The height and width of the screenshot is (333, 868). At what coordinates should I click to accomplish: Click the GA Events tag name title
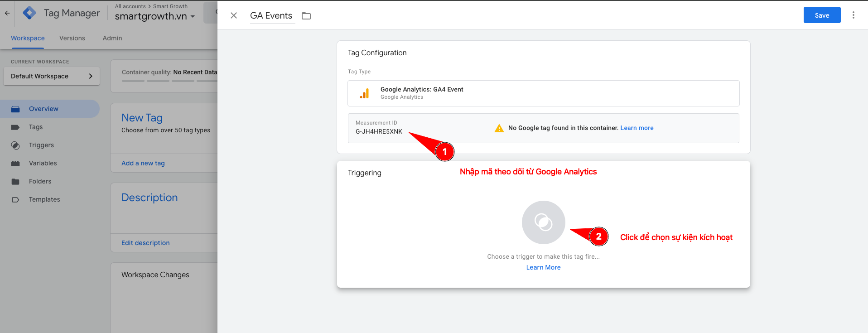pyautogui.click(x=271, y=15)
